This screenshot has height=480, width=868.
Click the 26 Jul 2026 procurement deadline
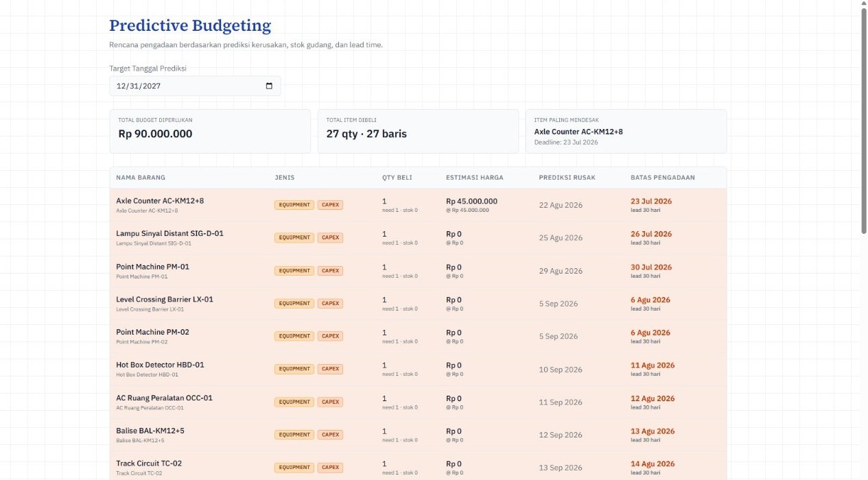click(x=651, y=234)
